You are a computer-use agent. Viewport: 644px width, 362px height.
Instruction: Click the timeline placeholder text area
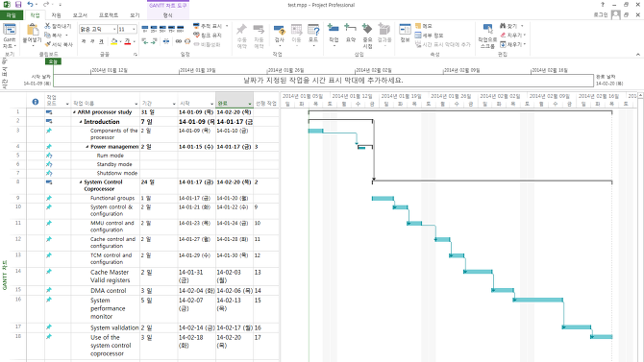click(323, 81)
